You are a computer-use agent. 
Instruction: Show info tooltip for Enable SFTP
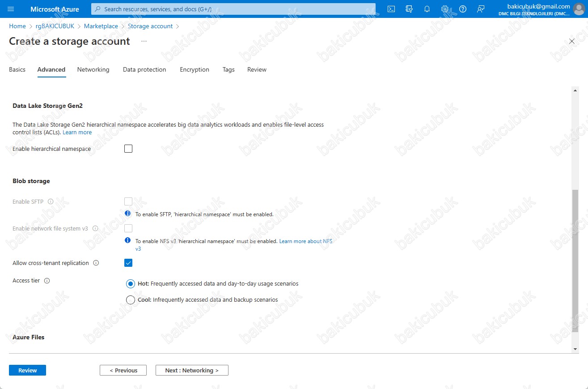(x=51, y=201)
